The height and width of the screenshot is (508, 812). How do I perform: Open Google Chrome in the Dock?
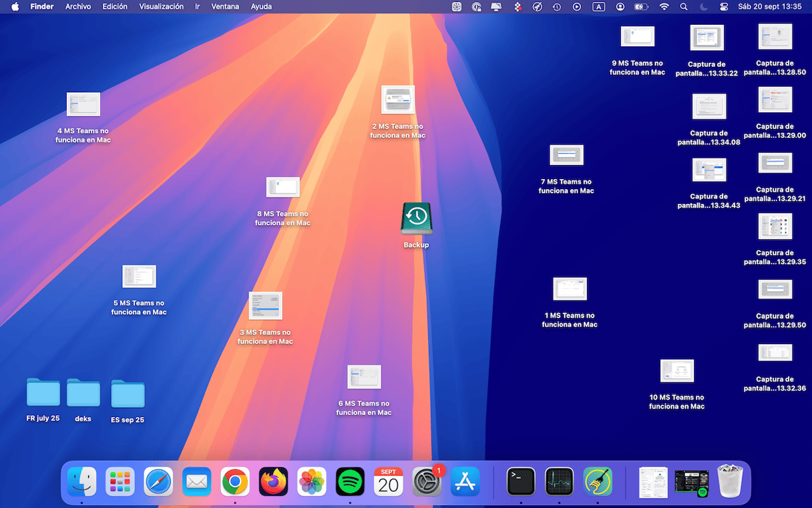click(x=235, y=481)
